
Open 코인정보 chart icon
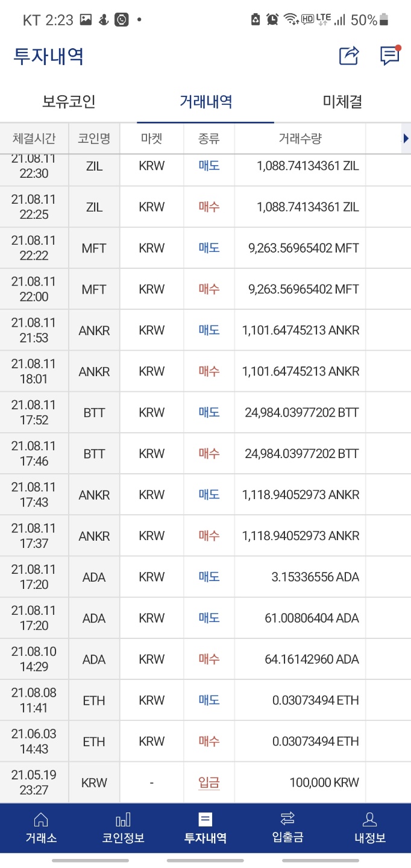pos(123,819)
